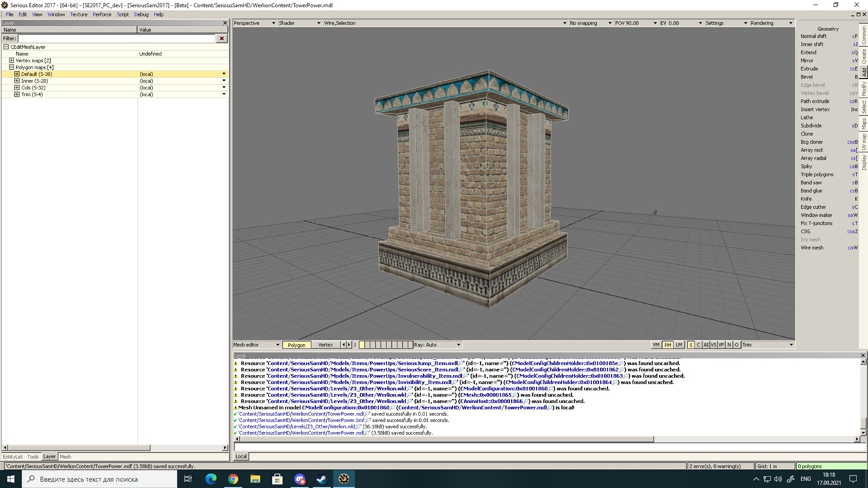This screenshot has width=868, height=488.
Task: Toggle the Polygon selection mode
Action: point(296,345)
